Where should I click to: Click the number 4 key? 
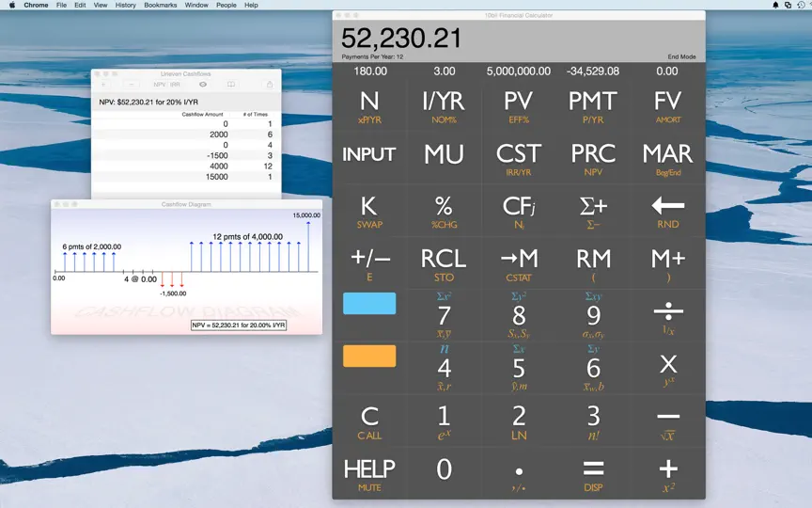coord(445,369)
